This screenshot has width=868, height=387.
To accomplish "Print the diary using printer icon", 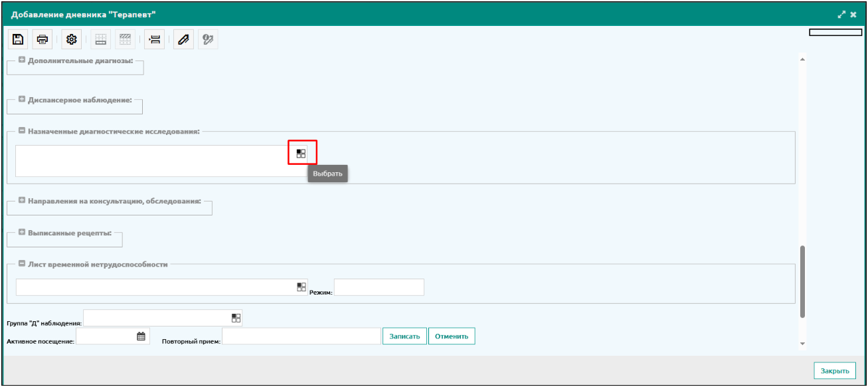I will pyautogui.click(x=43, y=40).
